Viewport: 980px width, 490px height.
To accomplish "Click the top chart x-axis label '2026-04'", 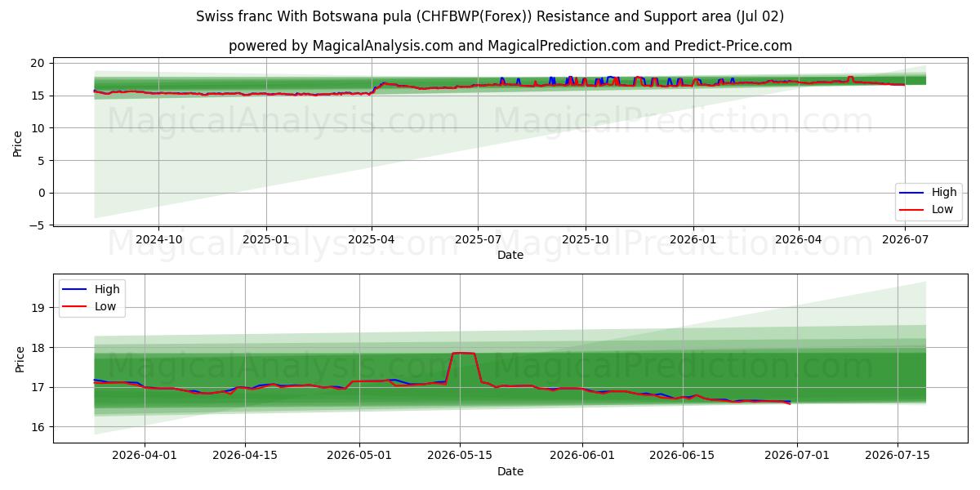I will 799,239.
